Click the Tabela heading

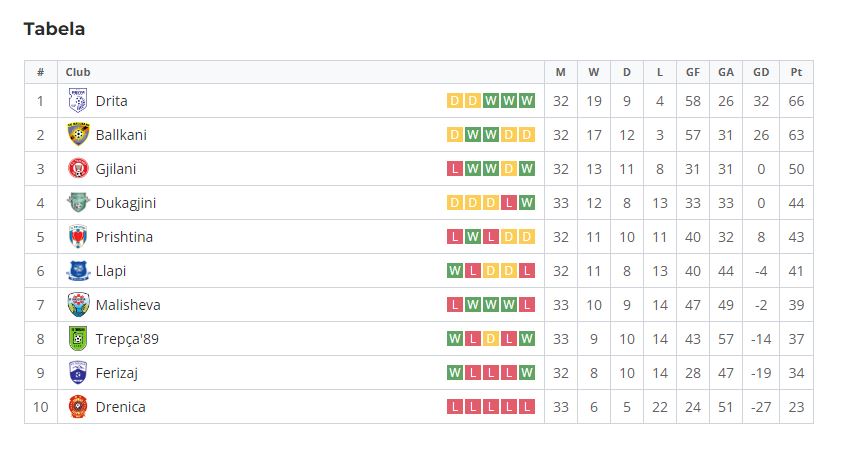coord(54,29)
